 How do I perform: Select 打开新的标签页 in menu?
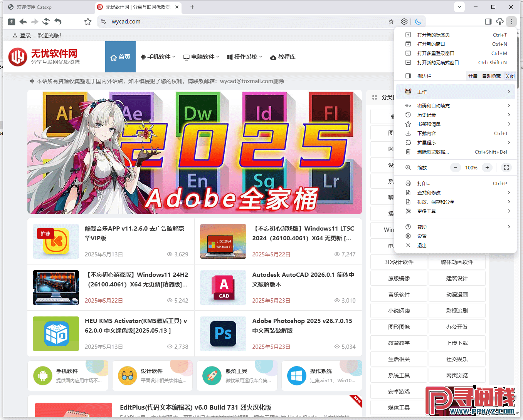coord(456,35)
